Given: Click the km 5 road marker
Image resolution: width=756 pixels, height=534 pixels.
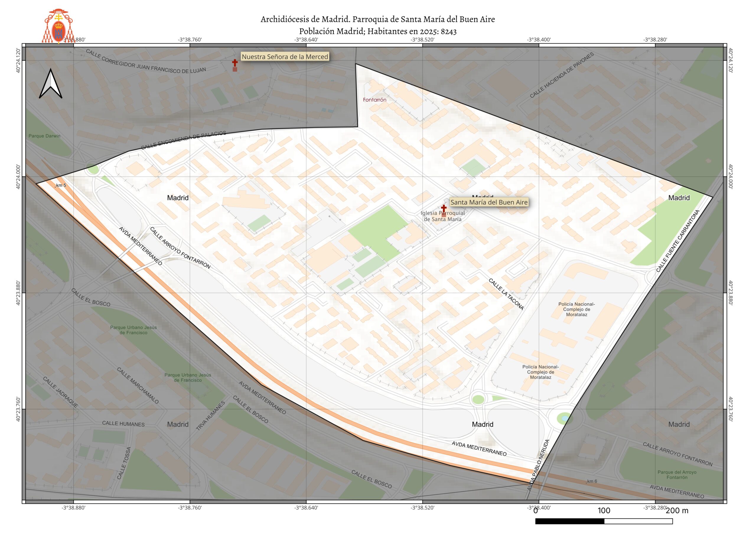Looking at the screenshot, I should pyautogui.click(x=61, y=186).
